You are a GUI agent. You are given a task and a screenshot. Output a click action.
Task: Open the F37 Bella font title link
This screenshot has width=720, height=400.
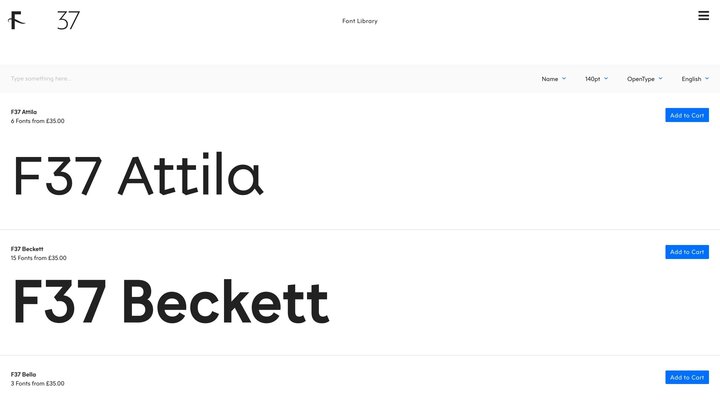click(x=24, y=374)
